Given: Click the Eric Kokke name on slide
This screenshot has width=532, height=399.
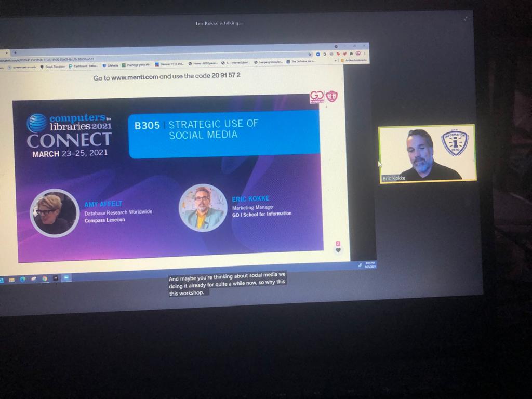Looking at the screenshot, I should 250,199.
